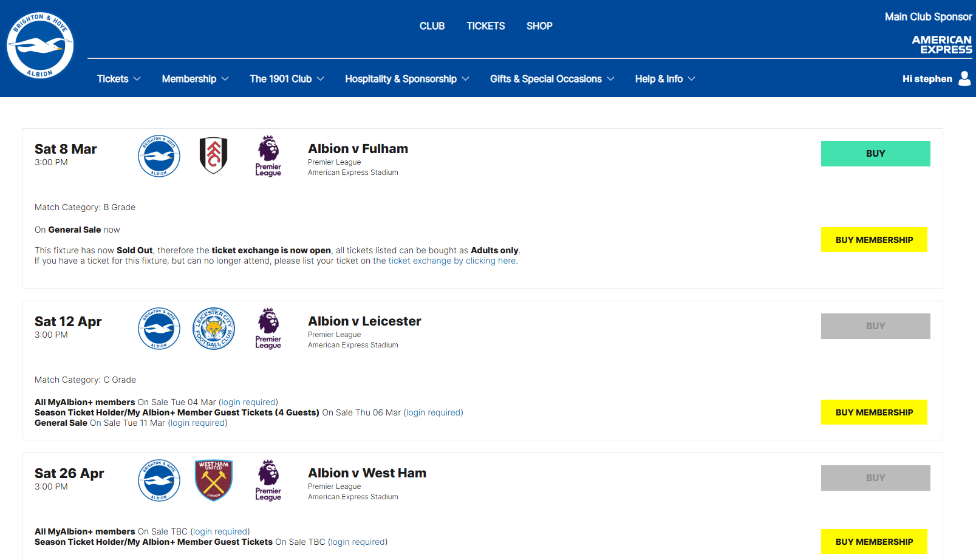Click the West Ham United club crest
The image size is (976, 560).
(214, 480)
